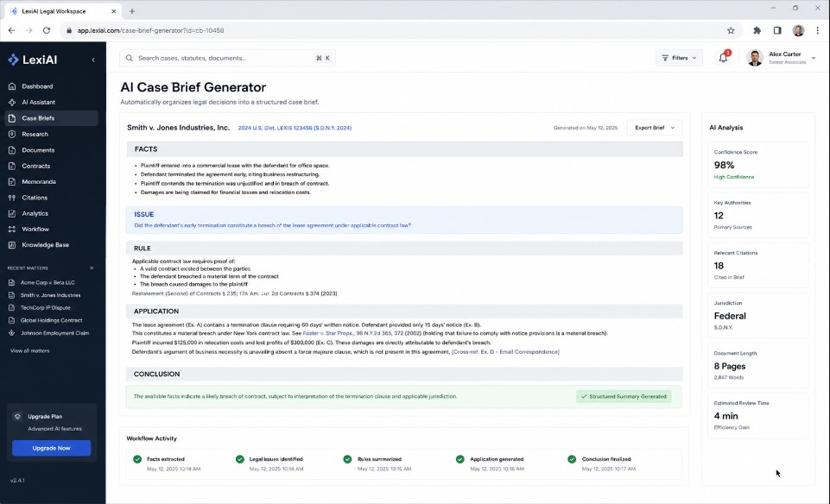Click the Citations quote icon

(x=12, y=198)
